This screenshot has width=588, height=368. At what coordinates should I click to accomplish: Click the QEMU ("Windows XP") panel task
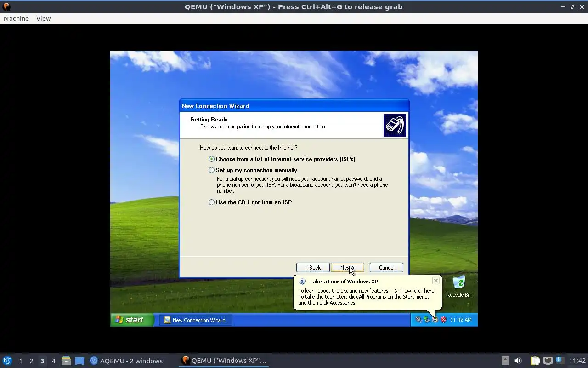(x=224, y=361)
